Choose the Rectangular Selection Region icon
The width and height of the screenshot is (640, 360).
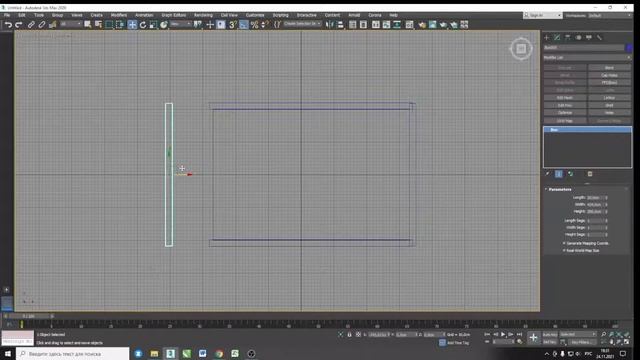click(109, 25)
